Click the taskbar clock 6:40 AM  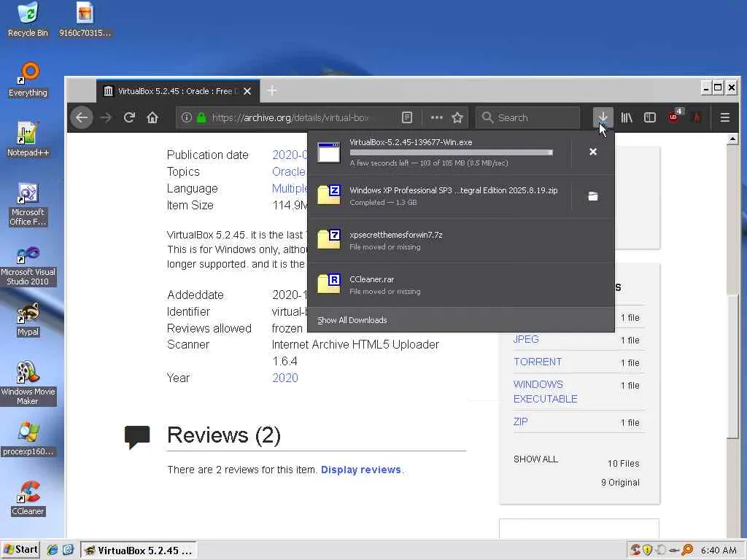pyautogui.click(x=719, y=550)
